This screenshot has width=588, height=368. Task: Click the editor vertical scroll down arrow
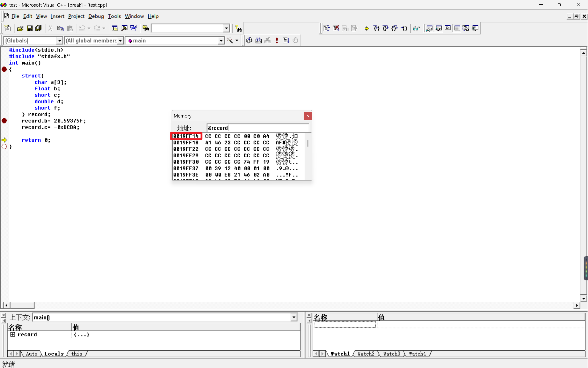coord(584,298)
